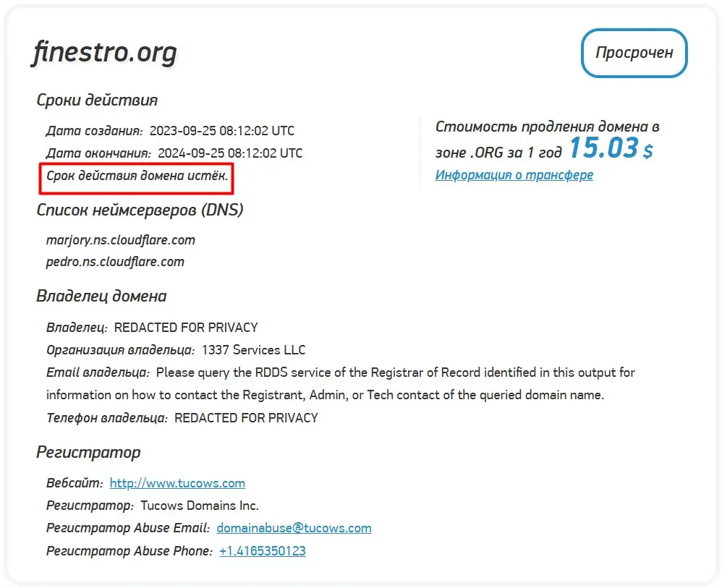Click the domainabuse@tucows.com email link
Image resolution: width=722 pixels, height=588 pixels.
coord(294,528)
